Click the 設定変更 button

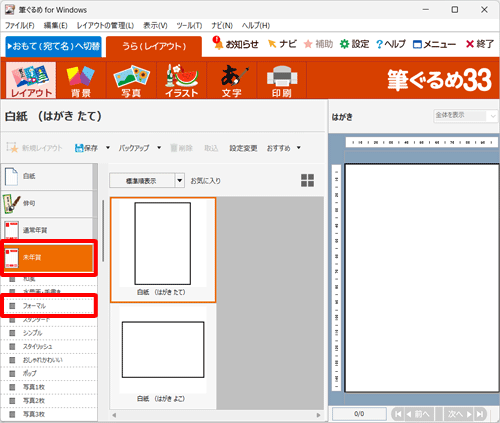pyautogui.click(x=243, y=148)
